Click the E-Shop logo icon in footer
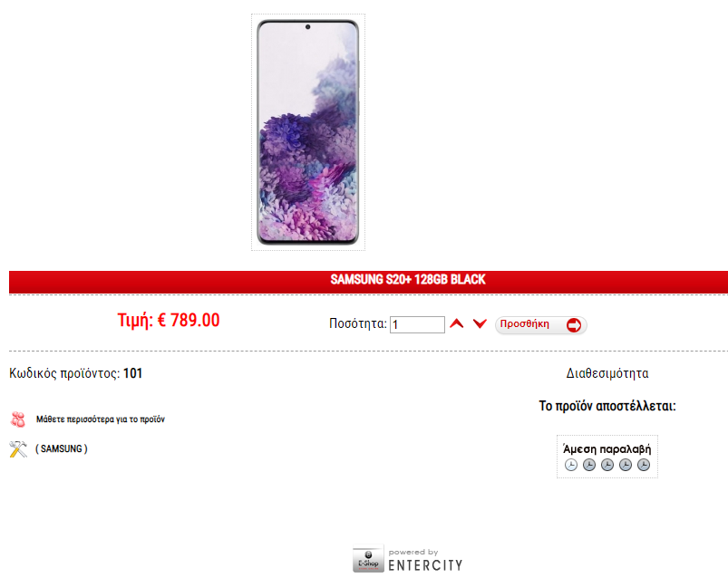728x578 pixels. tap(368, 558)
